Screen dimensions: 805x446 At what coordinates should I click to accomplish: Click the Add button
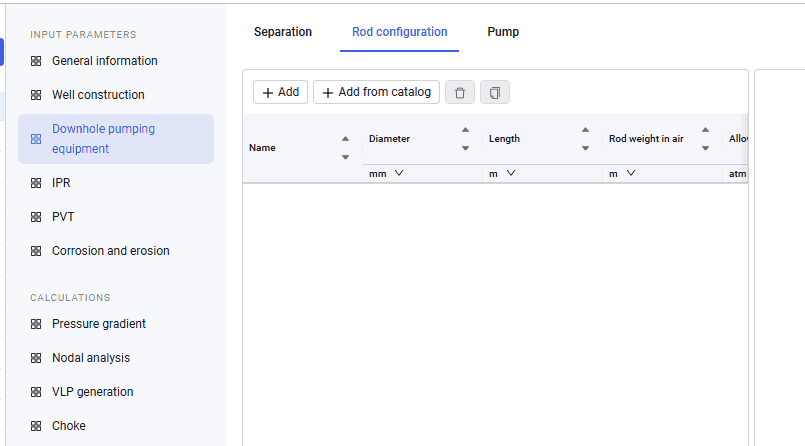[280, 92]
